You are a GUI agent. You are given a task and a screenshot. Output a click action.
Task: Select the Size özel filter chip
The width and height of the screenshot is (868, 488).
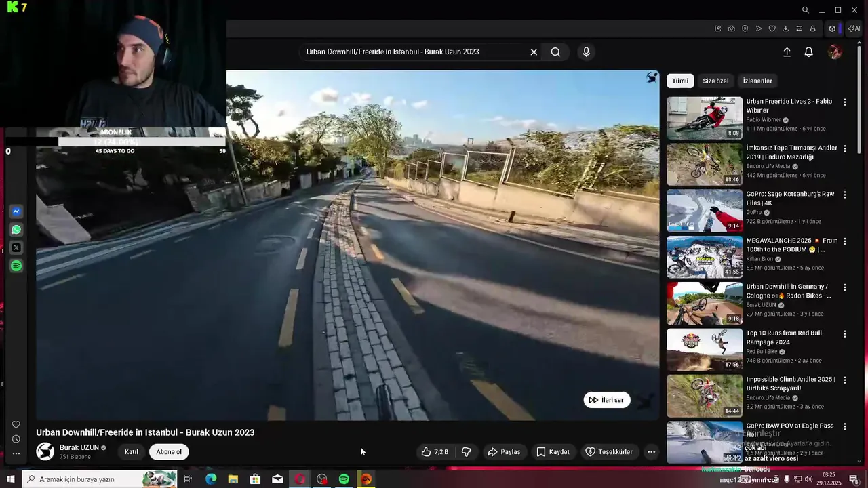715,81
